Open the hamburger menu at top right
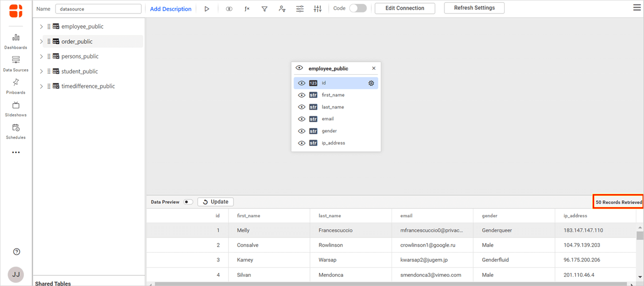This screenshot has height=286, width=644. [x=636, y=8]
